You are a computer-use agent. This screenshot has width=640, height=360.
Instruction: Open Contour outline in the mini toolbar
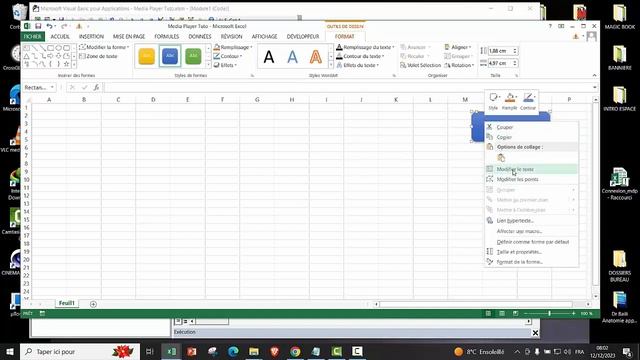click(x=528, y=101)
